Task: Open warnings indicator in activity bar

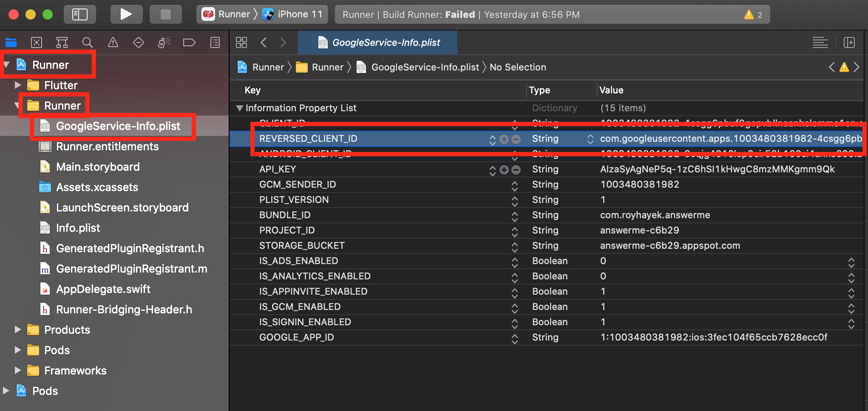Action: click(753, 15)
